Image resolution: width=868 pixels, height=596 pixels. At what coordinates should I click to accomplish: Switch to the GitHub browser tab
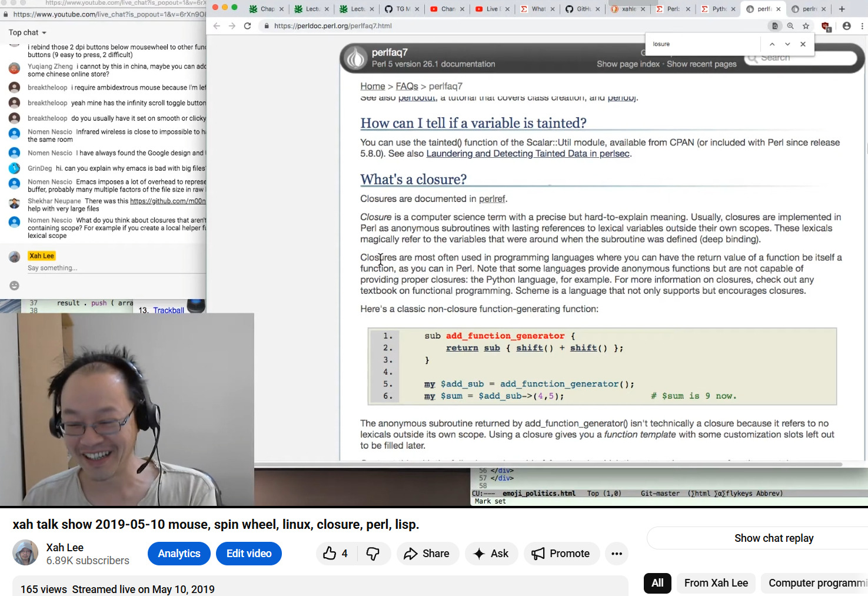(580, 9)
